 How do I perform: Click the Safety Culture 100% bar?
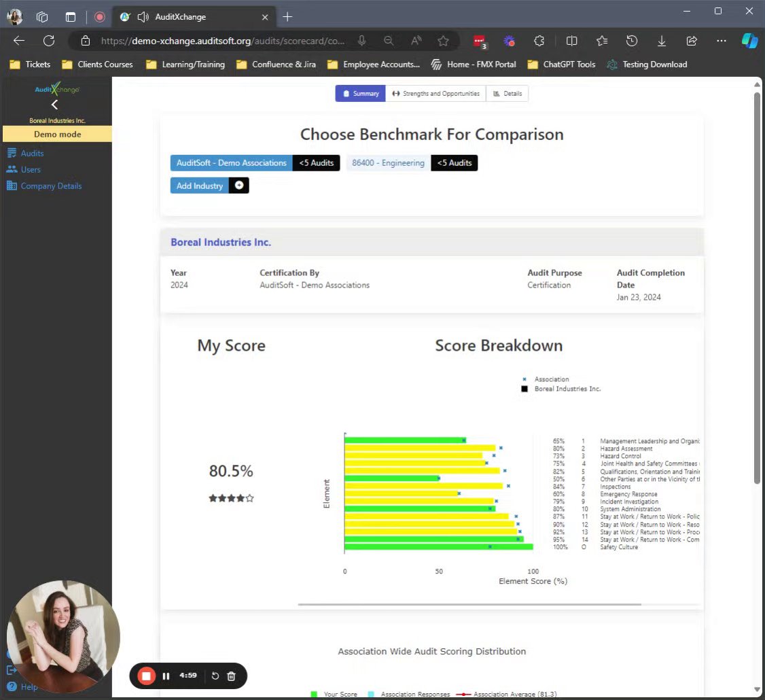(x=439, y=546)
